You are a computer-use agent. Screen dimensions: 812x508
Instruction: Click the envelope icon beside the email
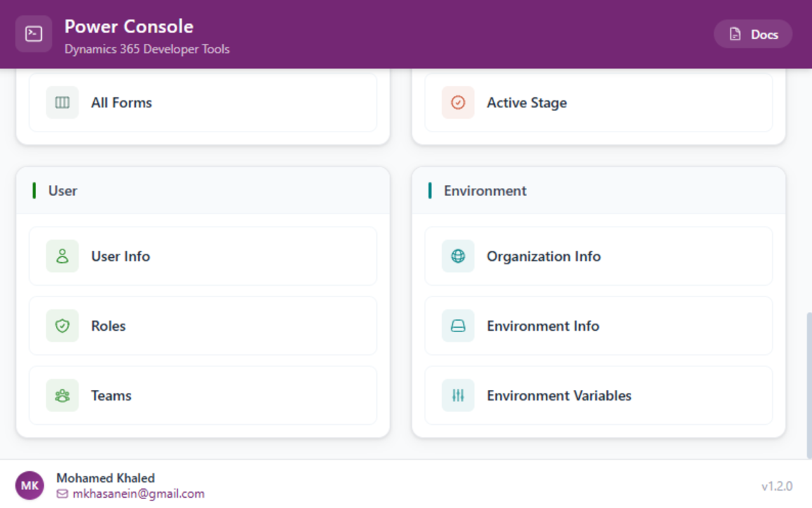click(x=62, y=494)
